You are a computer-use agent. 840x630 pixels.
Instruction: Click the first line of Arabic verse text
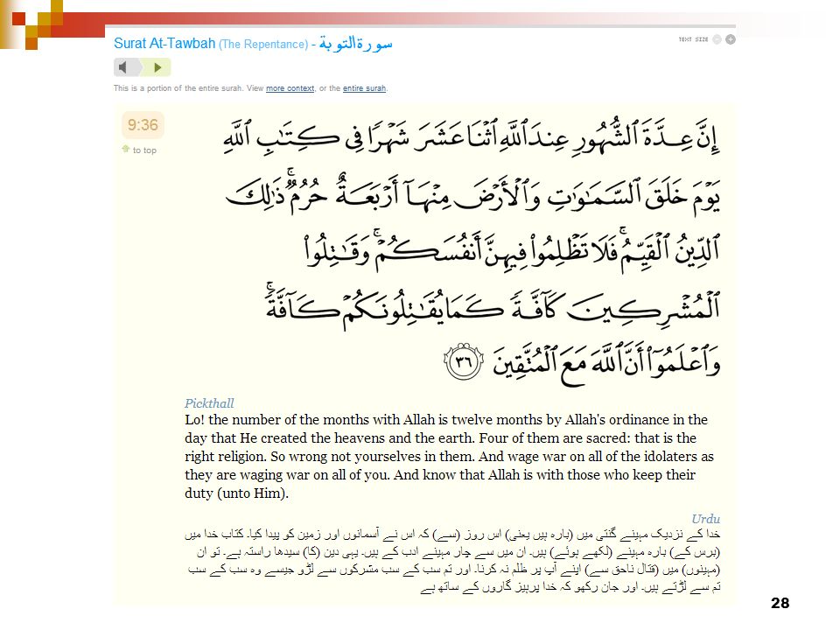click(472, 135)
